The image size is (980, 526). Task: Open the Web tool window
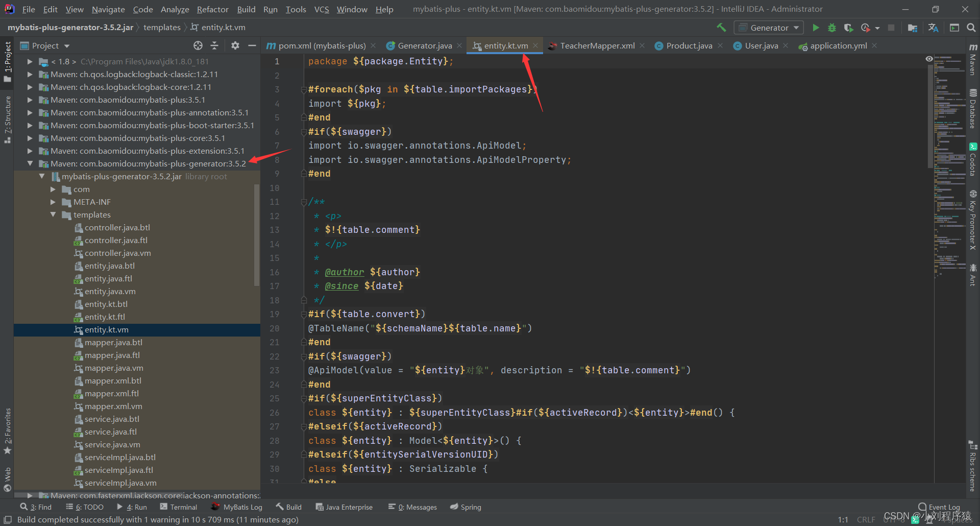pos(7,480)
